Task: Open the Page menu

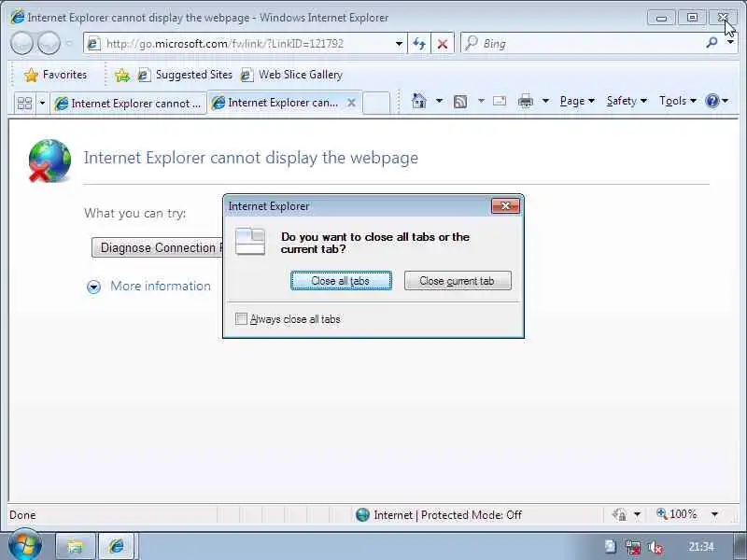Action: click(577, 101)
